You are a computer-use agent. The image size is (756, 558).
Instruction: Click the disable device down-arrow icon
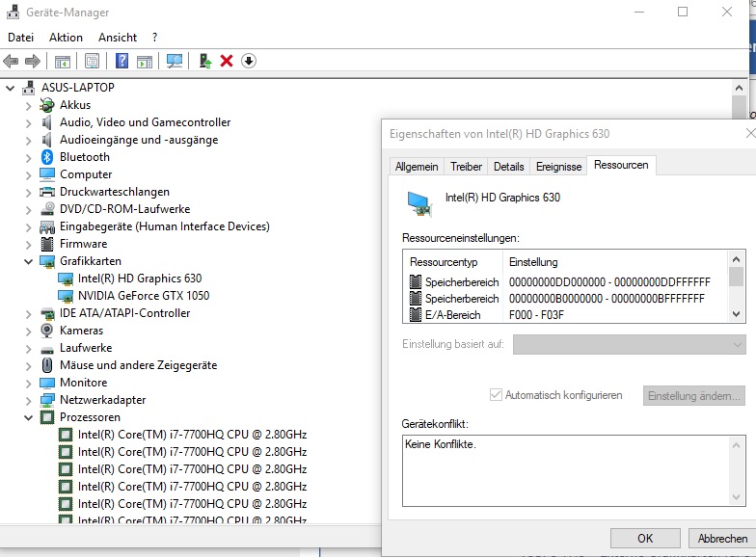pyautogui.click(x=249, y=61)
